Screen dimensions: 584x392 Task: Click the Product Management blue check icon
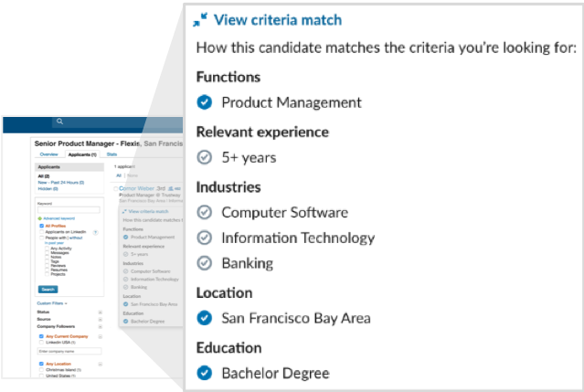205,102
